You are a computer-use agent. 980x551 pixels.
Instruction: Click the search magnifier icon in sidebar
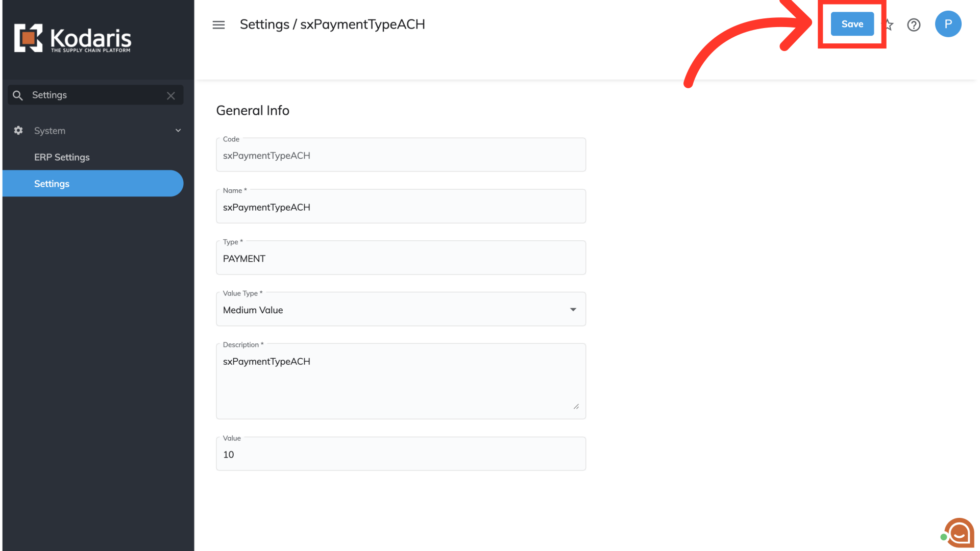tap(18, 95)
